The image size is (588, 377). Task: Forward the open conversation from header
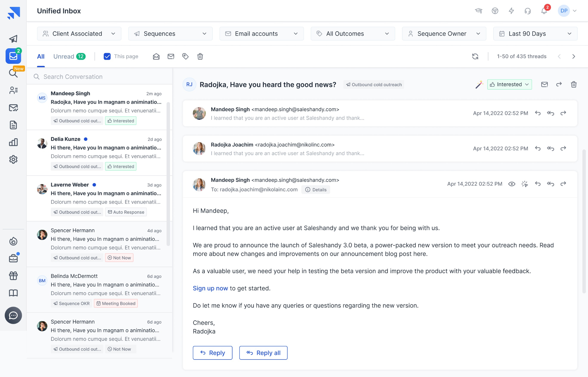559,84
